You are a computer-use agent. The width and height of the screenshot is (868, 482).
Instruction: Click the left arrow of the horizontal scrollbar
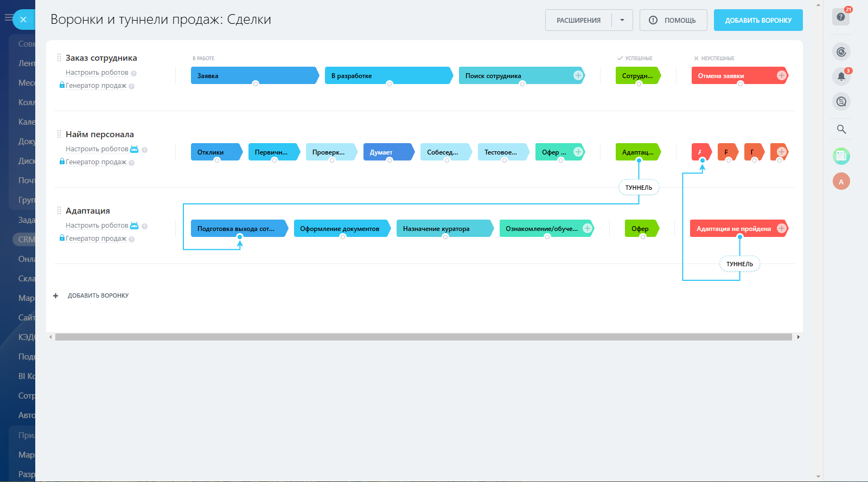point(51,337)
